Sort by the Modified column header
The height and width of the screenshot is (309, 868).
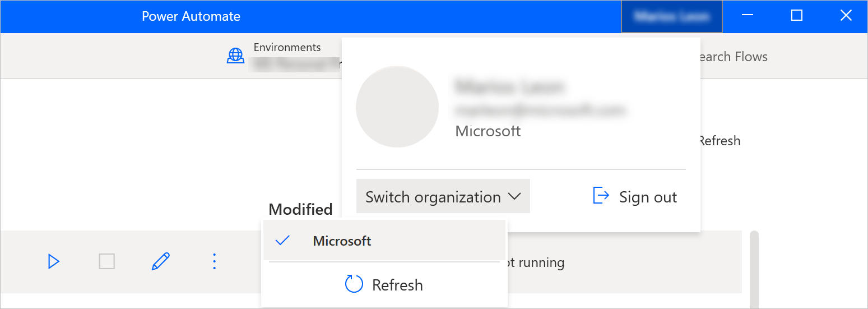tap(300, 209)
